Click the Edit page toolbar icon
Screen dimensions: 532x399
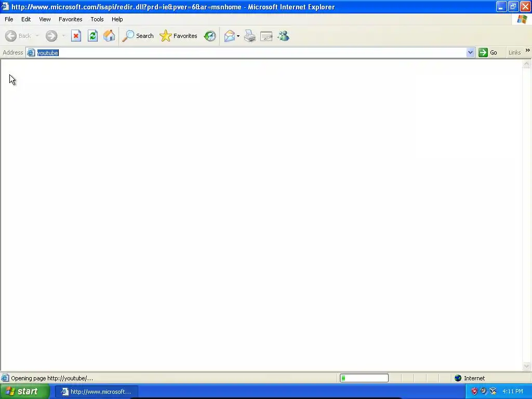point(267,36)
